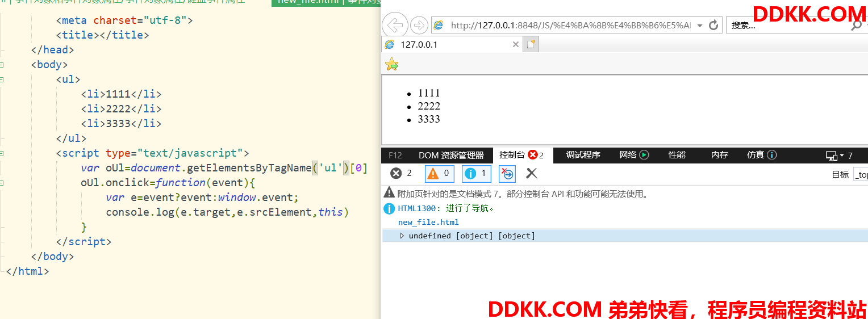Toggle the info filter showing 1
Image resolution: width=868 pixels, height=319 pixels.
(x=477, y=174)
